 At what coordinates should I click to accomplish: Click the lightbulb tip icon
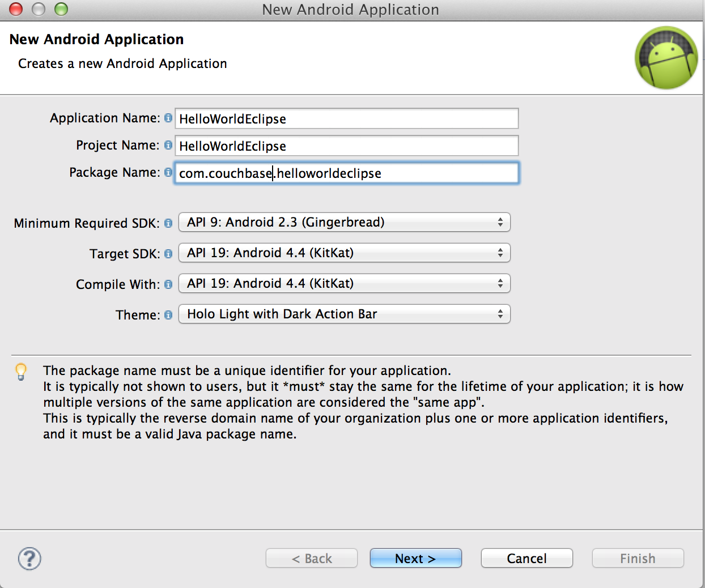click(21, 372)
